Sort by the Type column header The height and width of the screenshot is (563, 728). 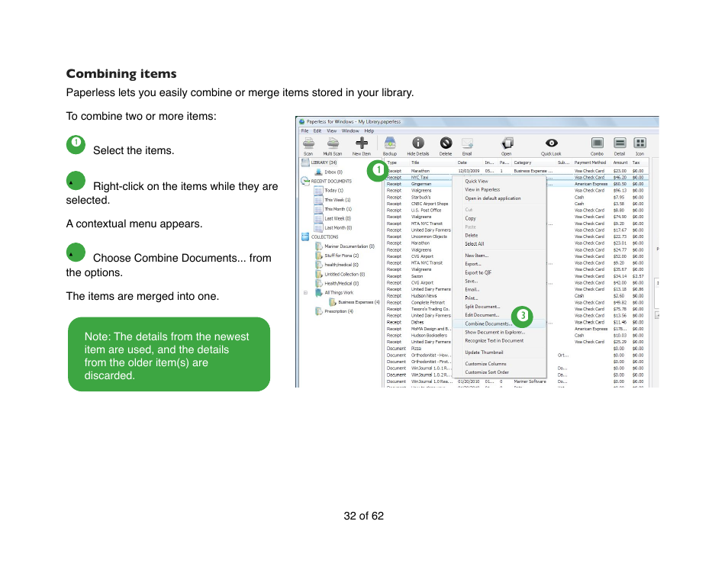coord(392,162)
